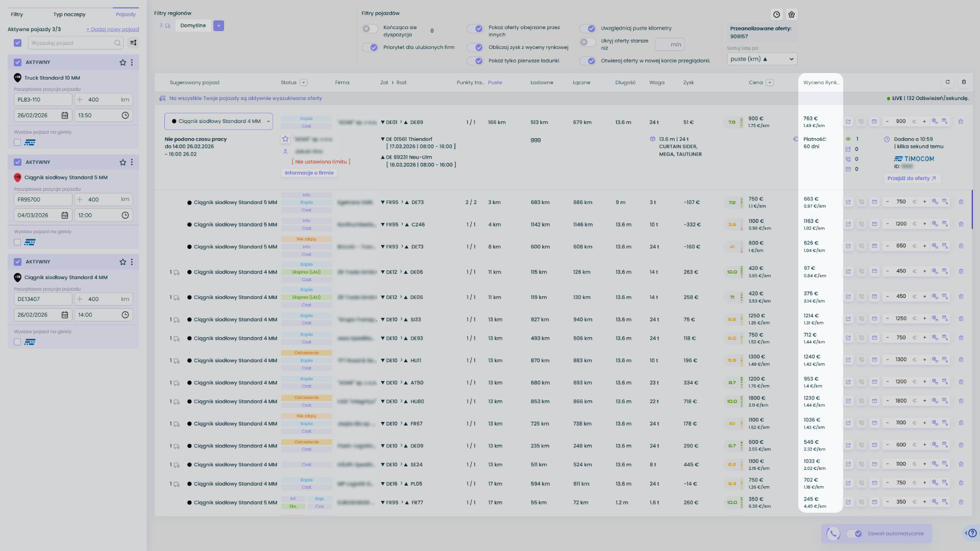Click 'Wyszukaj pojazd' search field
Viewport: 980px width, 551px height.
[x=71, y=43]
